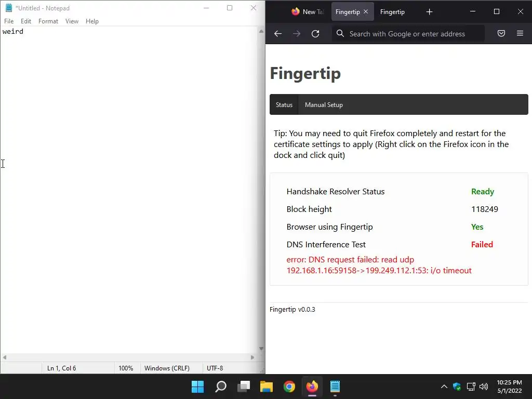Click the Notepad taskbar icon
532x399 pixels.
(x=335, y=387)
